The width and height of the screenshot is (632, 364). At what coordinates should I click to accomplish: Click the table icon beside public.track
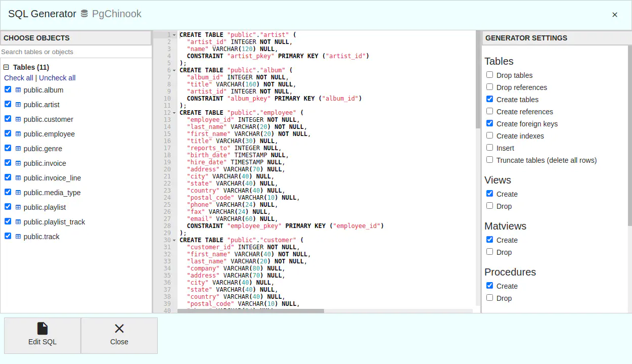(x=18, y=237)
